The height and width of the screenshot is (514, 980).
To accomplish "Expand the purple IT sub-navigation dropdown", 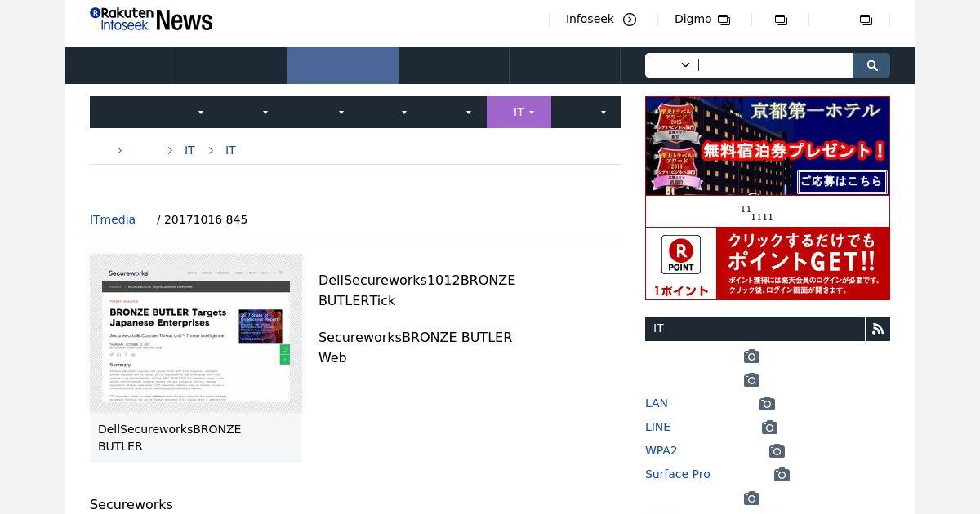I will [519, 113].
